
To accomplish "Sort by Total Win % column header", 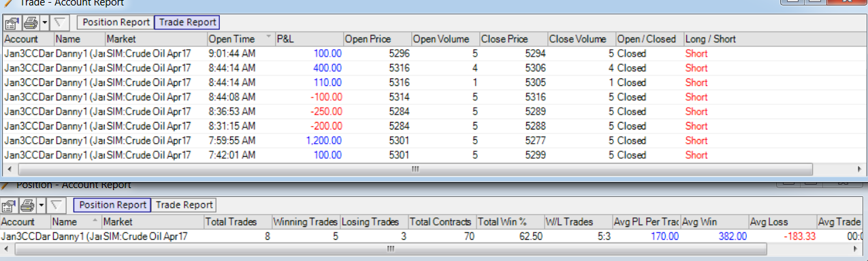I will coord(510,221).
